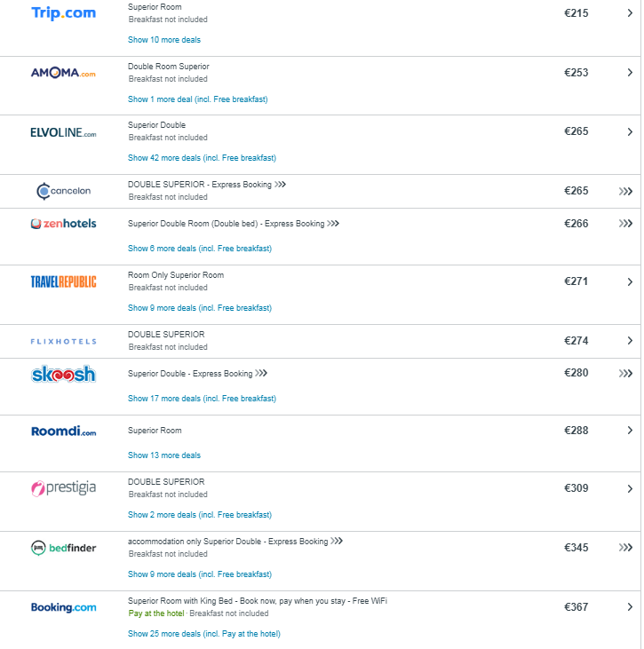Click the Booking.com logo
Screen dimensions: 644x649
tap(63, 607)
